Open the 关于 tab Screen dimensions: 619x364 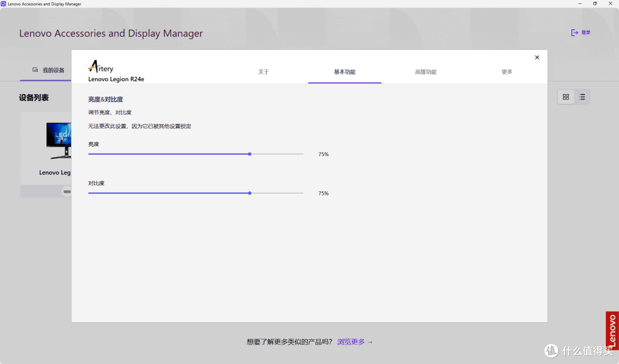click(263, 72)
